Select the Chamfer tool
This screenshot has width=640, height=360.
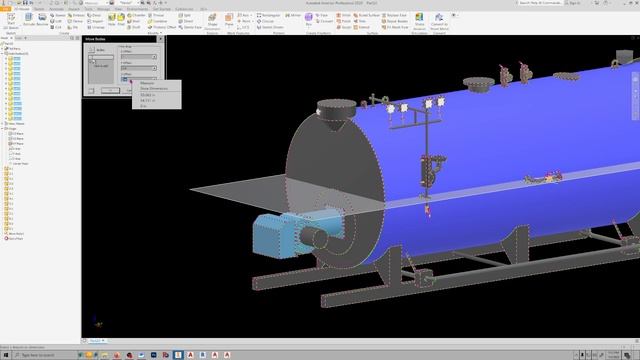pos(136,16)
